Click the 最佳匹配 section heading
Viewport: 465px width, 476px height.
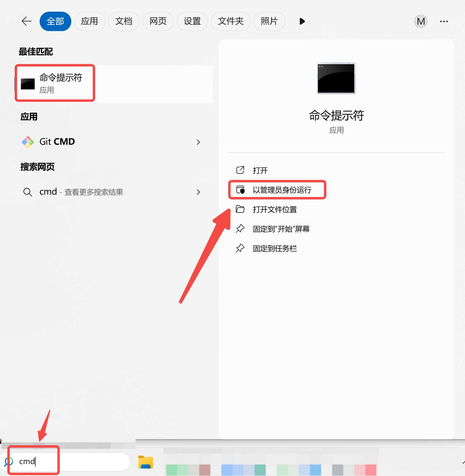(36, 52)
